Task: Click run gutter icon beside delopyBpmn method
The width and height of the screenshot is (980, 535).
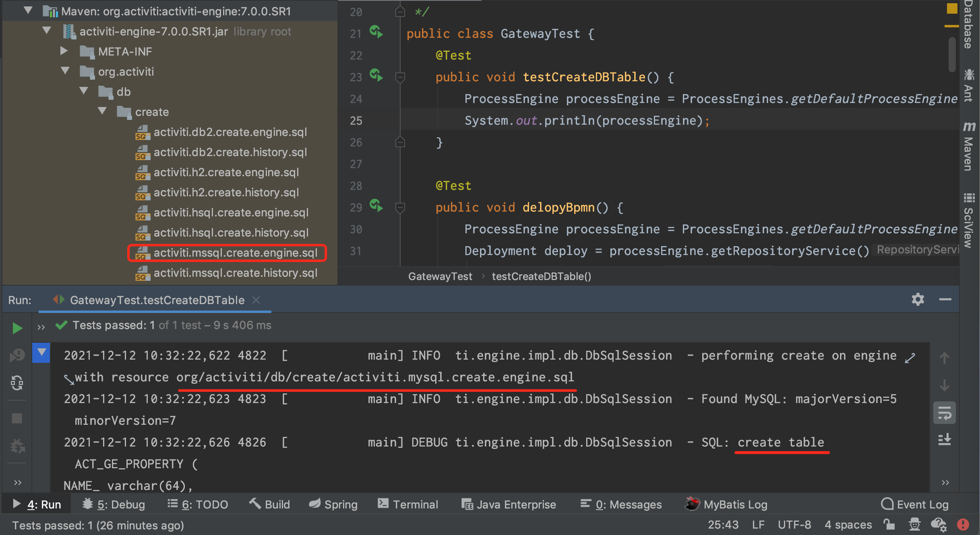Action: (x=376, y=206)
